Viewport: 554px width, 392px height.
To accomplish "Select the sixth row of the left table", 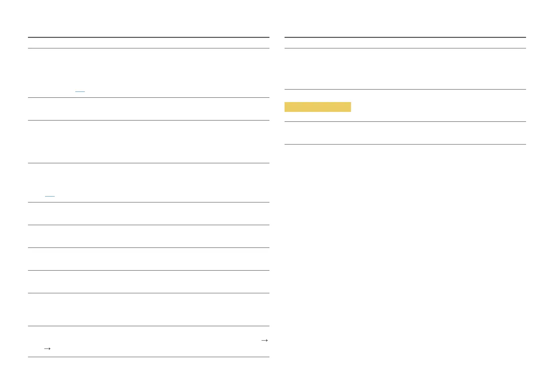I will tap(148, 236).
